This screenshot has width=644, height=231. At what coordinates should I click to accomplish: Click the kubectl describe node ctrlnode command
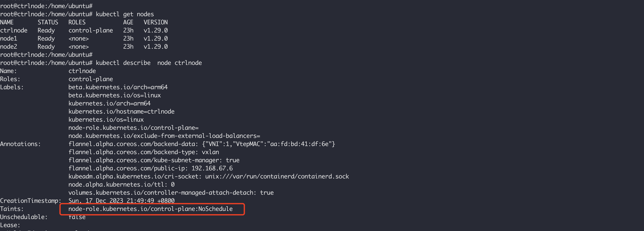point(149,63)
